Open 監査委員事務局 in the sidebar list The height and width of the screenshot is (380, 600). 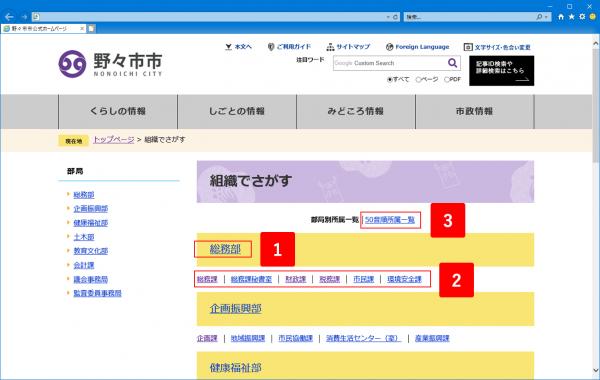click(98, 293)
